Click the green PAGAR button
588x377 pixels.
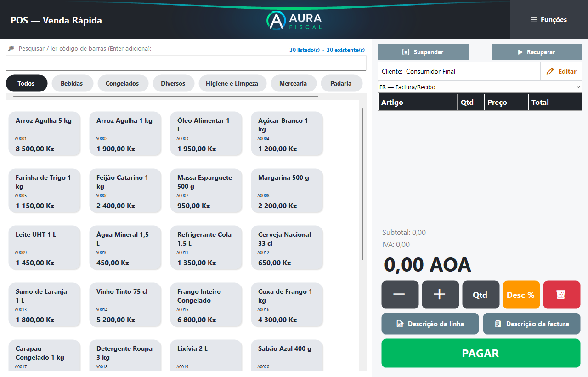(481, 353)
